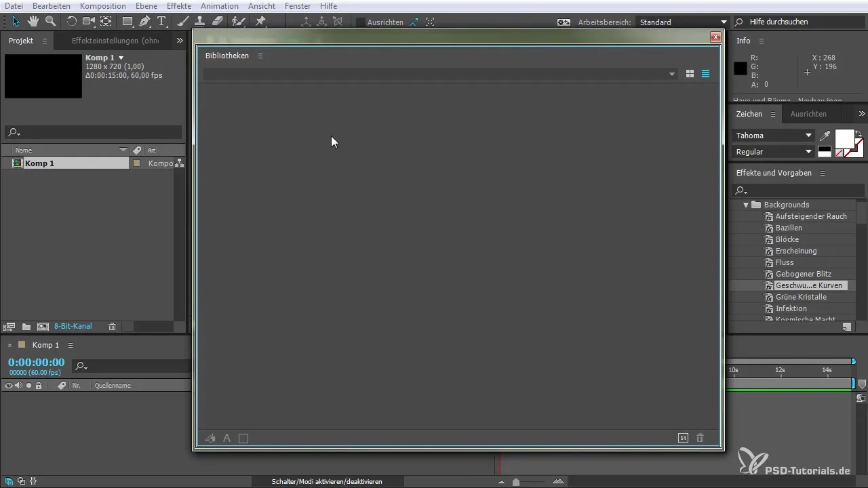Click the workspace sync icon before Arbeitsbereich
The image size is (868, 488).
[x=564, y=22]
